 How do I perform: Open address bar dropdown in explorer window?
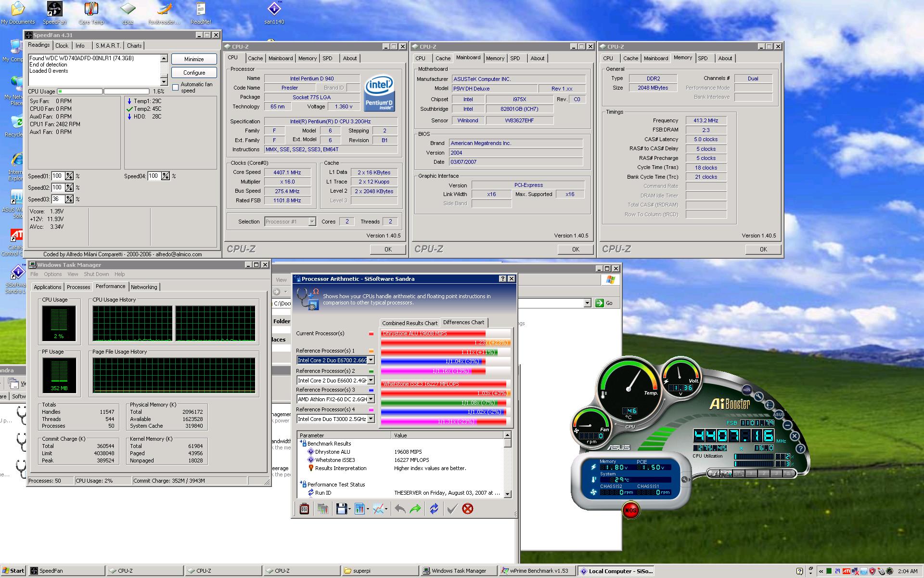coord(587,303)
